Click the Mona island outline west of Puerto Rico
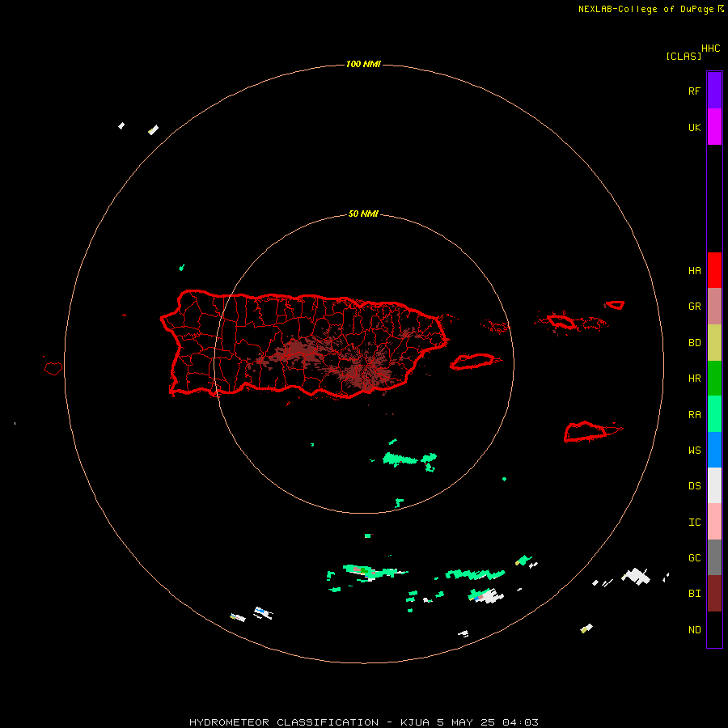 pos(53,369)
